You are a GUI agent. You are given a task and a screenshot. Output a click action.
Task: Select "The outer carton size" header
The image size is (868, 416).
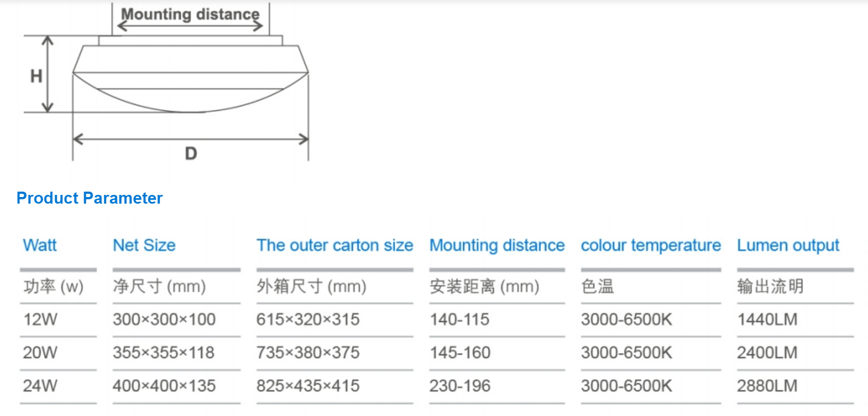coord(335,245)
